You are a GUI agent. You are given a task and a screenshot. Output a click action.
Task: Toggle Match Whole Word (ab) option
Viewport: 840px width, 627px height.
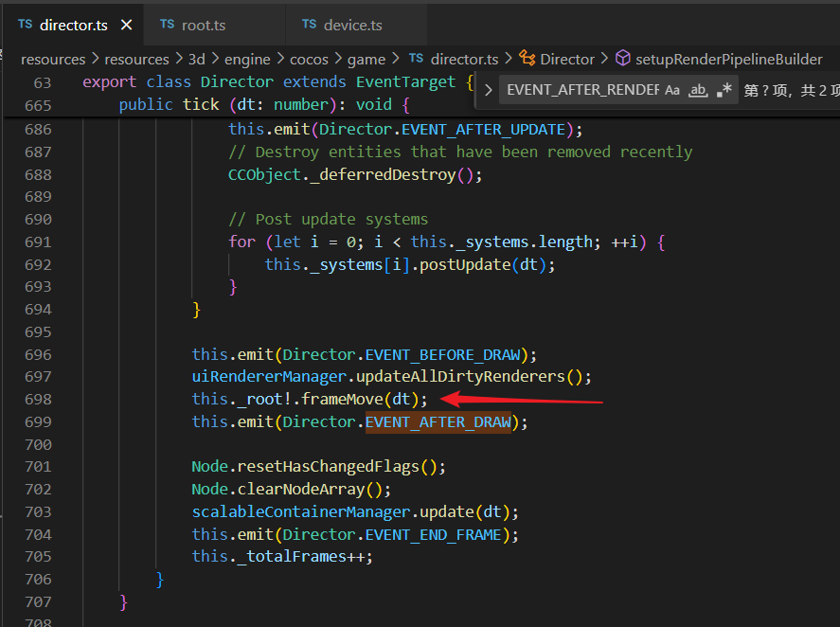coord(698,90)
